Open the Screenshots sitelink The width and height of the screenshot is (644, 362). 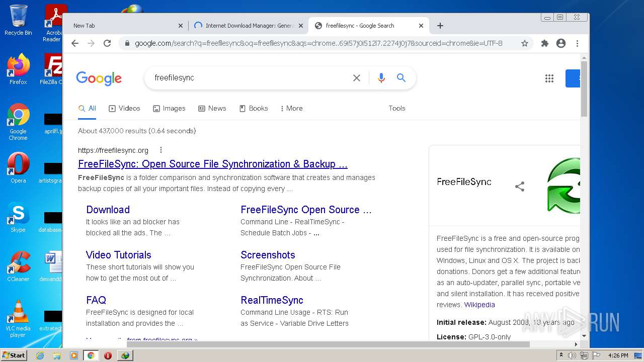(268, 255)
